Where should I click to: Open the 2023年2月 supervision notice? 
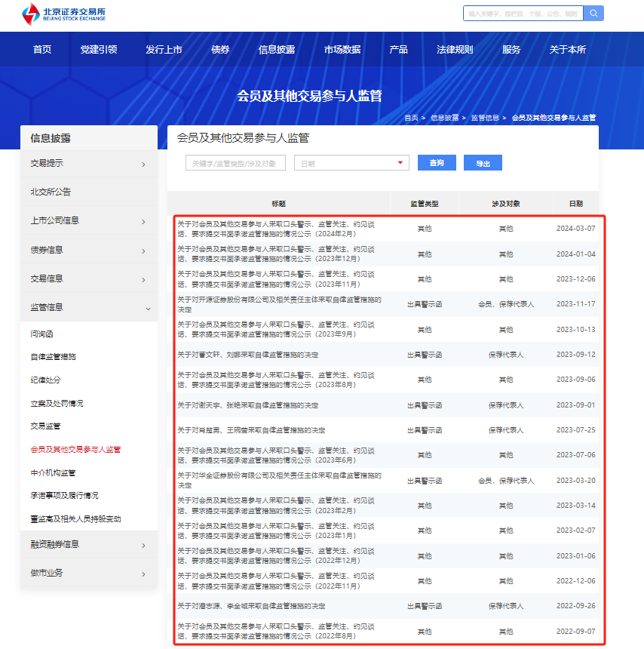[276, 506]
